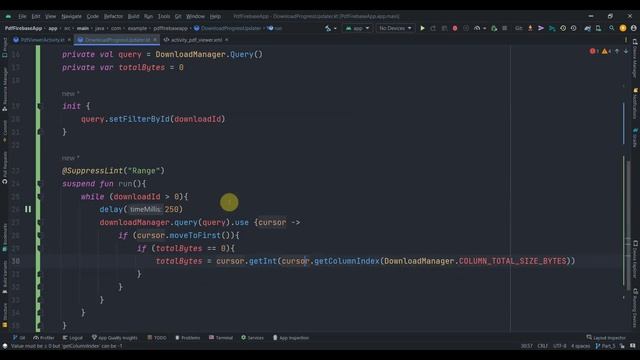This screenshot has height=360, width=640.
Task: Run the app with the green play button
Action: (x=422, y=28)
